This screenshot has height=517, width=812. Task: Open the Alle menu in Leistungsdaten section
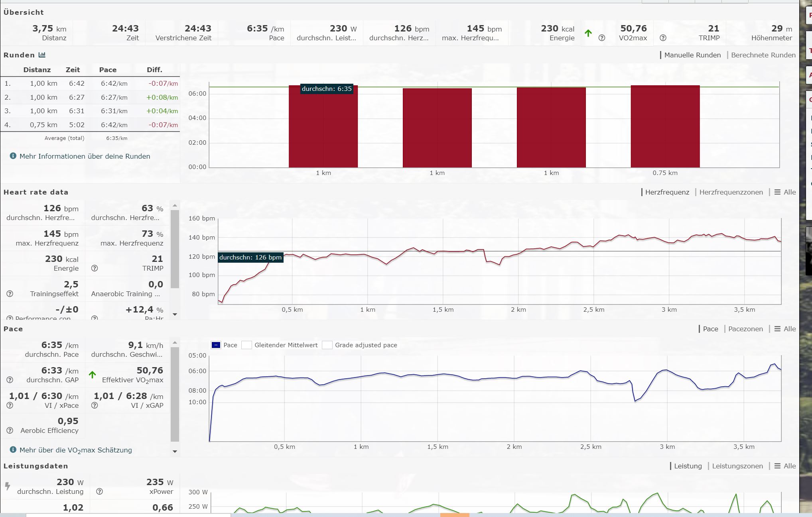pyautogui.click(x=785, y=466)
